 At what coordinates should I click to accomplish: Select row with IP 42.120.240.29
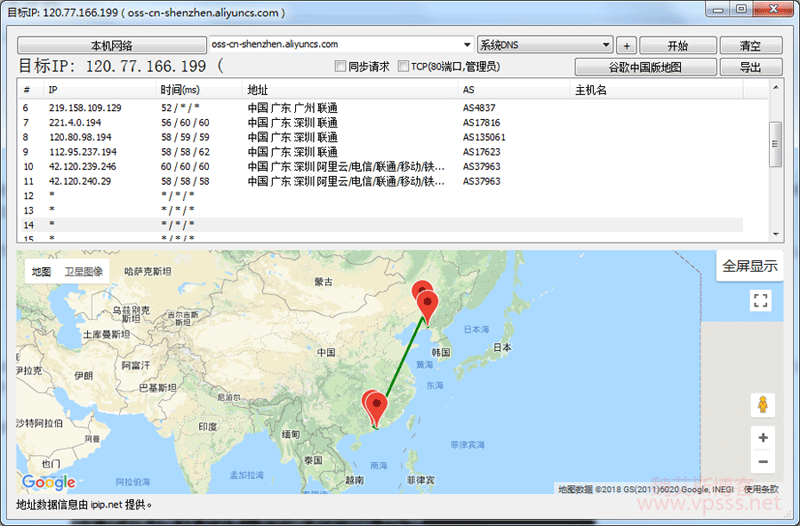(x=382, y=181)
